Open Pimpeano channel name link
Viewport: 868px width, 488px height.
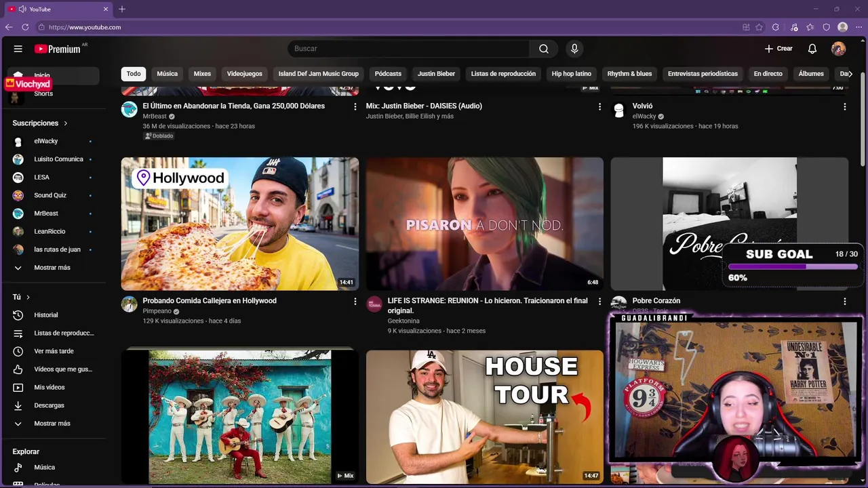[x=157, y=311]
